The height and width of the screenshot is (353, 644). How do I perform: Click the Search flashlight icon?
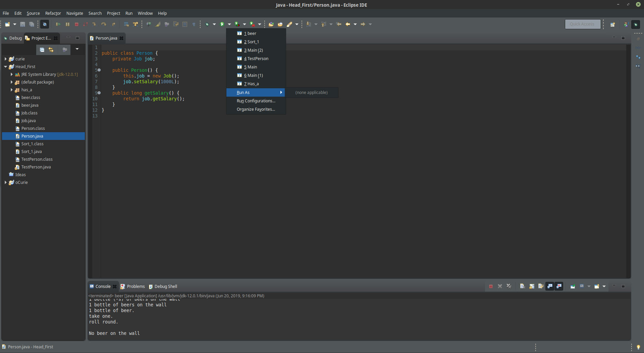pyautogui.click(x=289, y=24)
